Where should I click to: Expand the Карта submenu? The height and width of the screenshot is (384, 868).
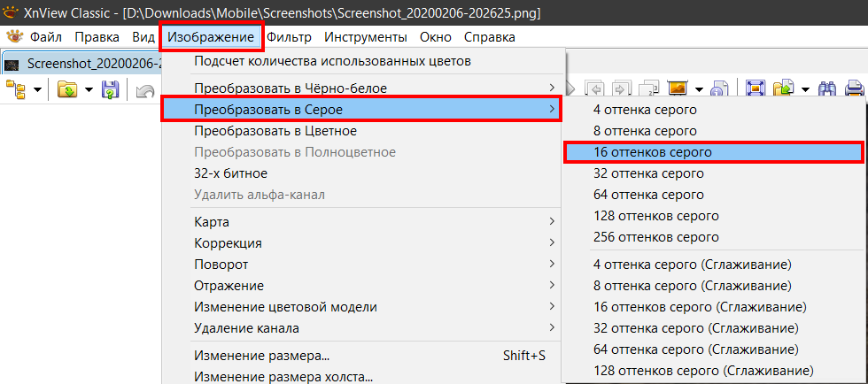click(x=363, y=222)
